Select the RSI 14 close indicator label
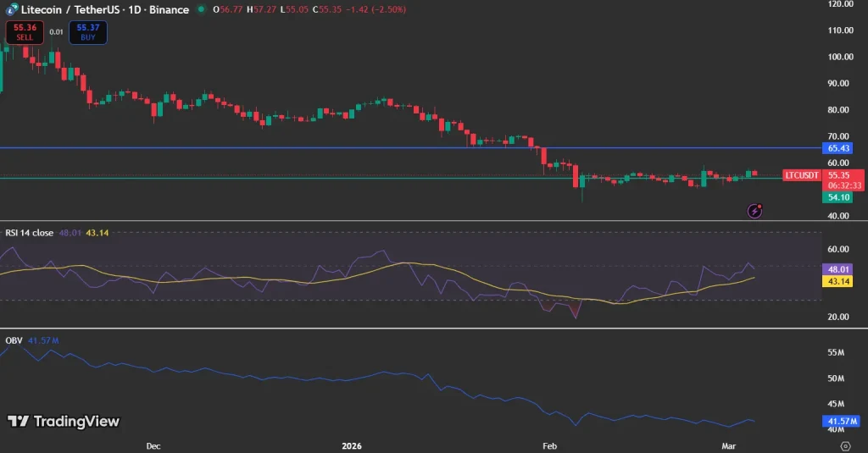This screenshot has height=453, width=868. tap(30, 233)
